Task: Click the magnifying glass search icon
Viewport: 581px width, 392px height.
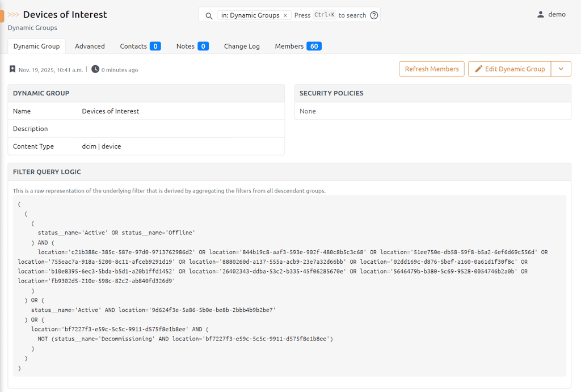Action: pos(209,15)
